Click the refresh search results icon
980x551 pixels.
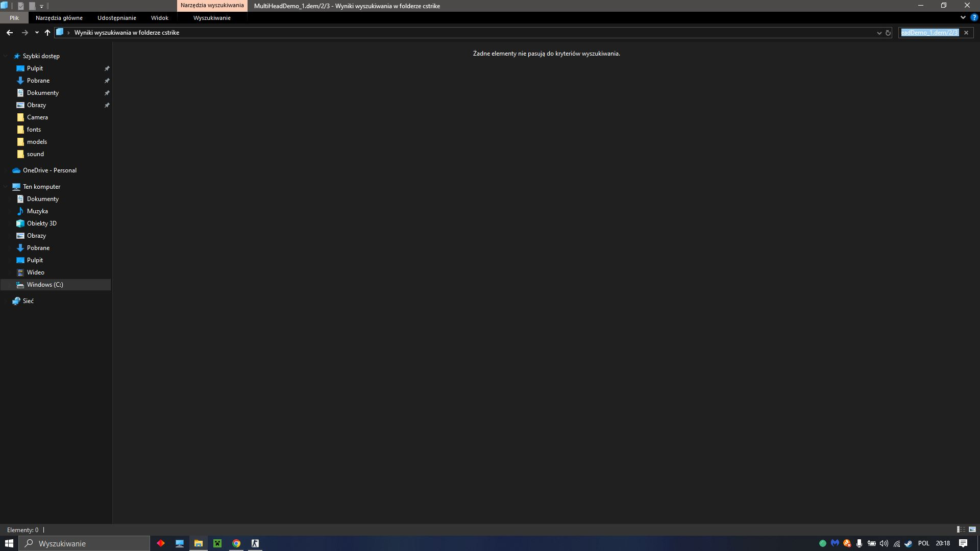click(888, 33)
